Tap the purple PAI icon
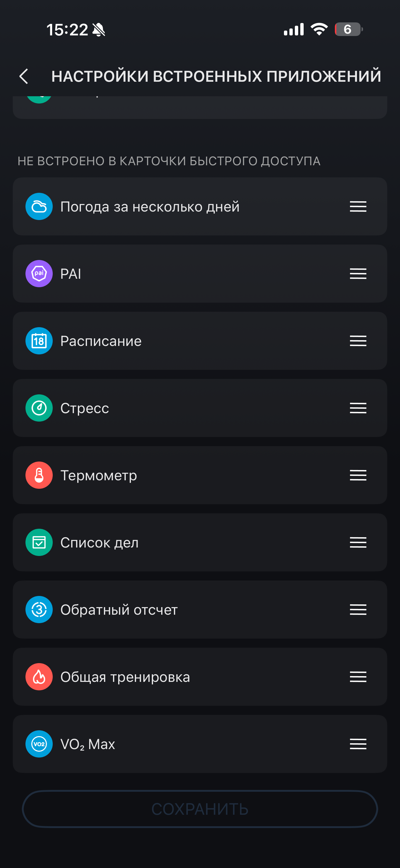Viewport: 400px width, 868px height. click(39, 274)
